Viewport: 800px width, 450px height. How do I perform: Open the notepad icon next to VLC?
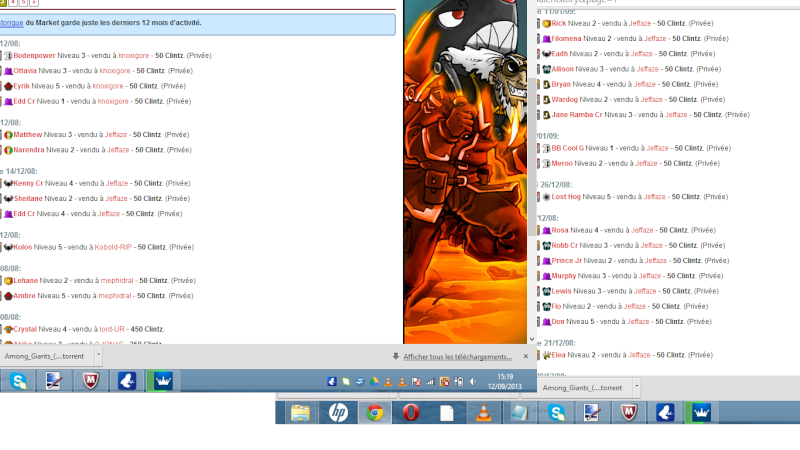[519, 412]
